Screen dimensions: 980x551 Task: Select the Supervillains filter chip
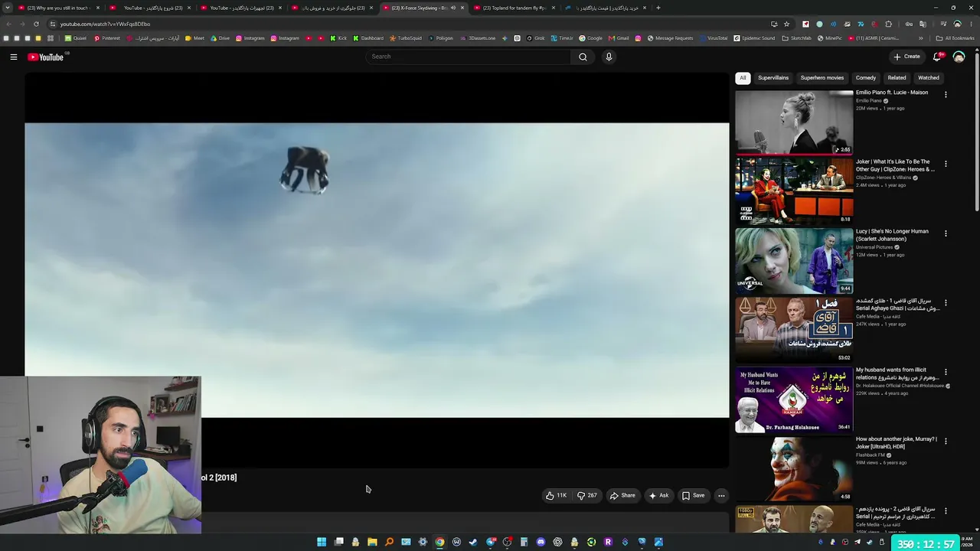click(x=773, y=78)
